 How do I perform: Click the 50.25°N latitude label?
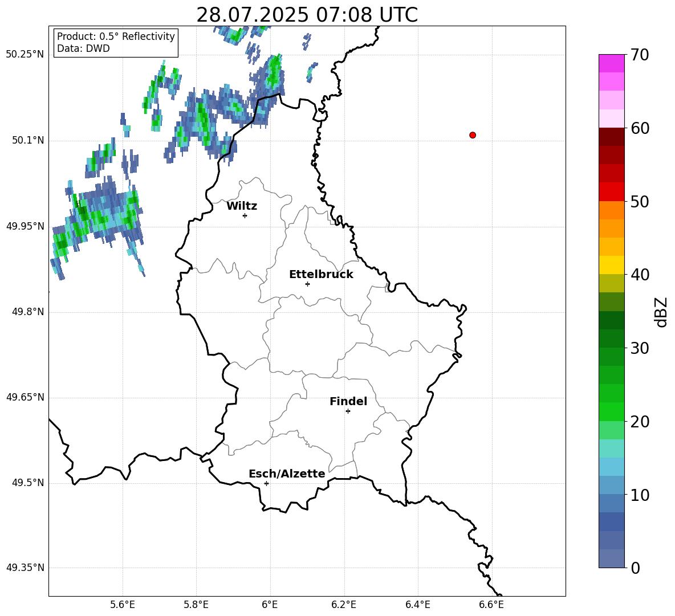(25, 55)
